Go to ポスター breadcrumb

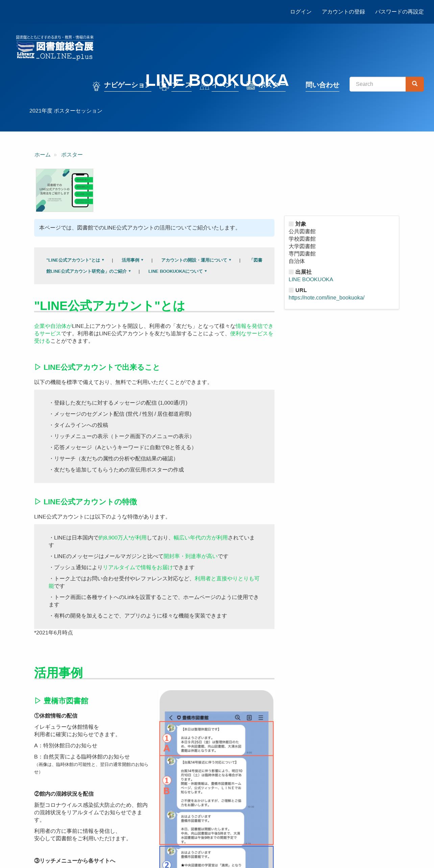click(72, 155)
